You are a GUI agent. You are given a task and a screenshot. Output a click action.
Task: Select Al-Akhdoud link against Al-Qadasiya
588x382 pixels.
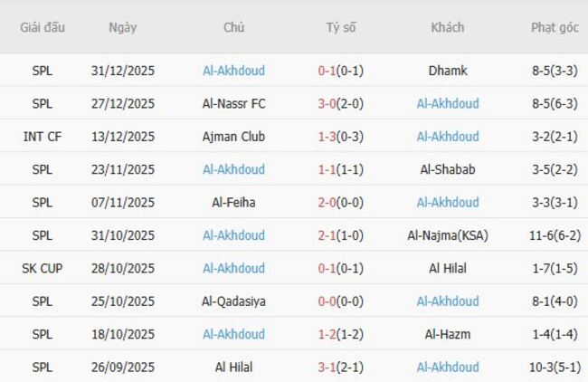(x=448, y=301)
